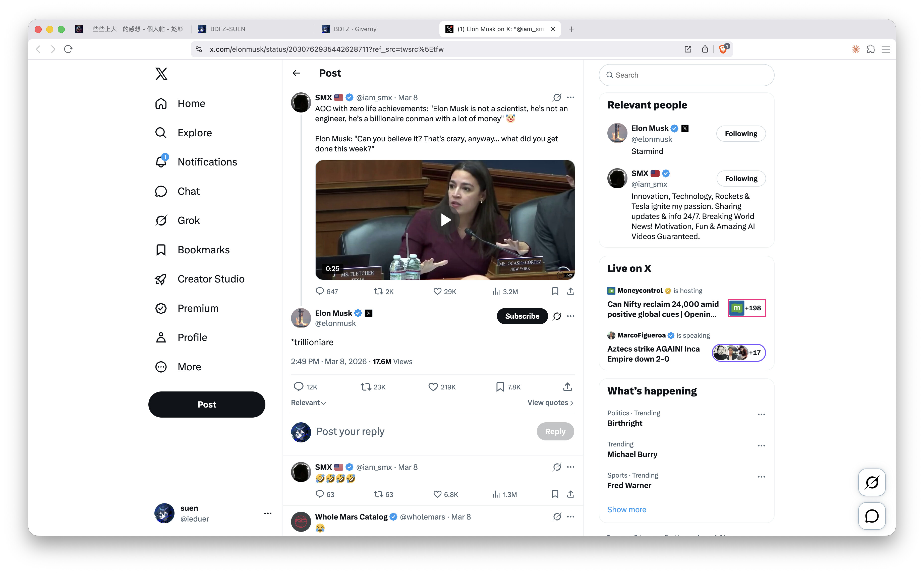Repost Elon Musk's trillioniare post
Screen dimensions: 924x573
point(365,387)
